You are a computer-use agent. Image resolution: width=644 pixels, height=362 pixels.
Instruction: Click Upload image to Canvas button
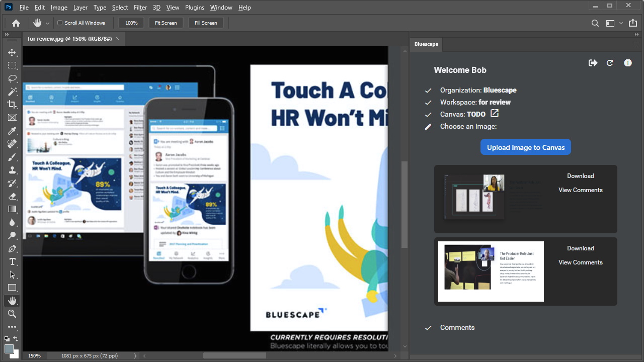525,147
